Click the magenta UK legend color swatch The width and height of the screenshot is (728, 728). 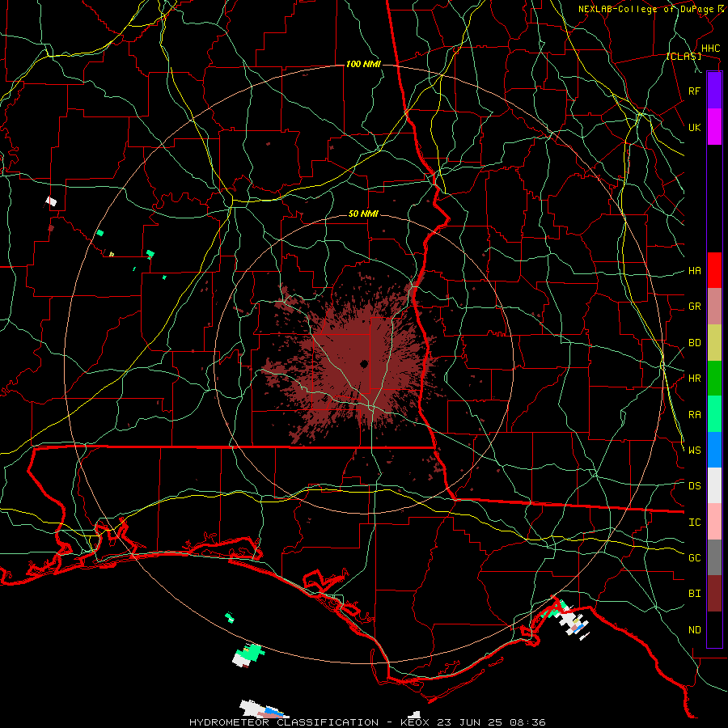click(x=714, y=127)
